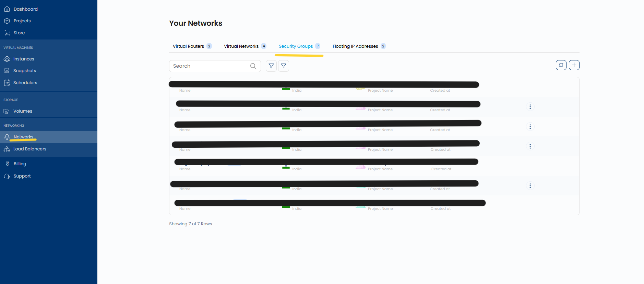Open the Support page

click(22, 176)
